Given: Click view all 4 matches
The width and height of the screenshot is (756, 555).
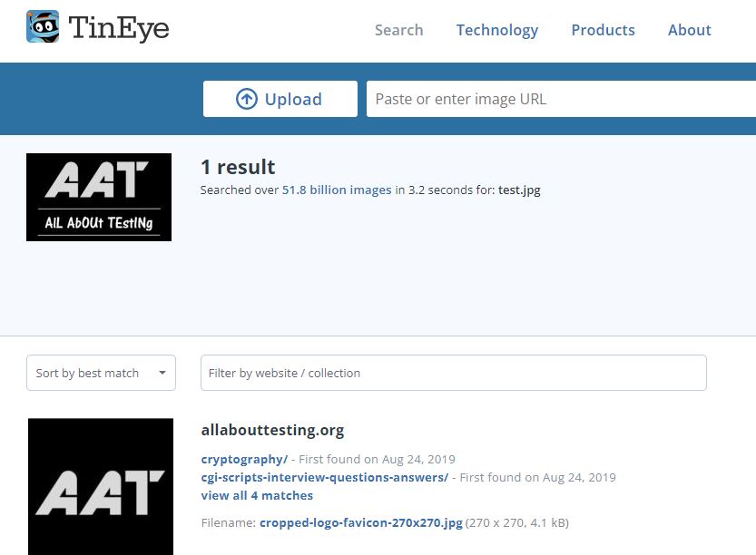Looking at the screenshot, I should point(257,495).
